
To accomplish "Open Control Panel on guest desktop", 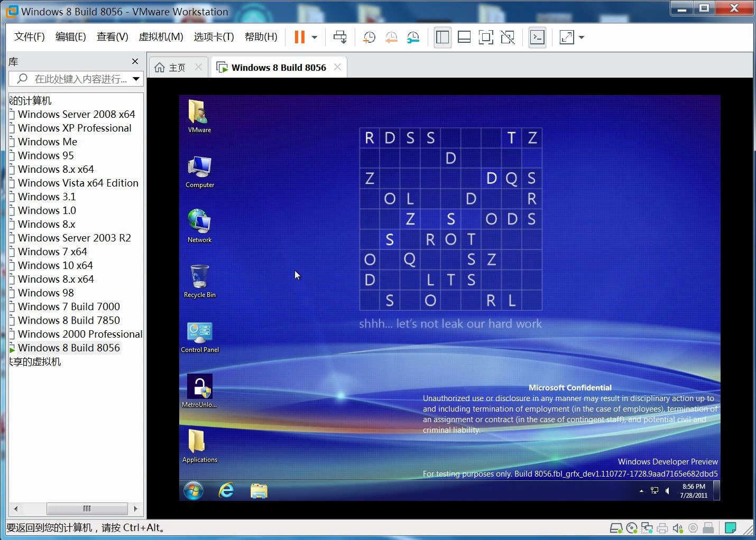I will coord(200,337).
